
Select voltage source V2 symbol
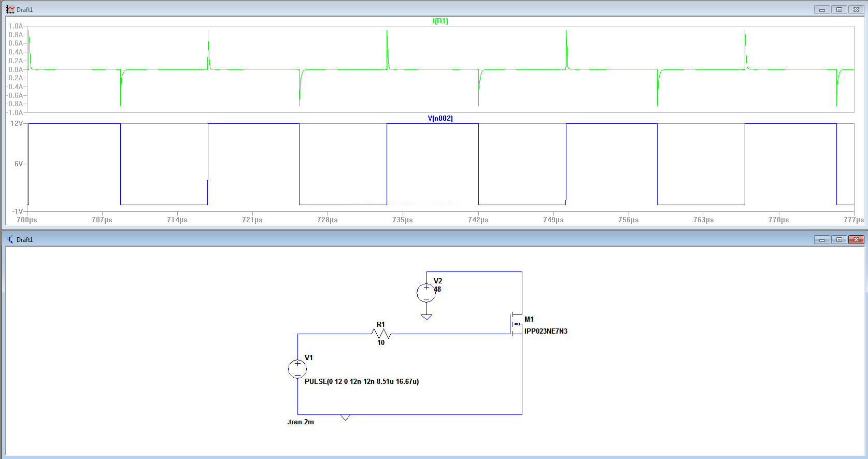(x=426, y=293)
